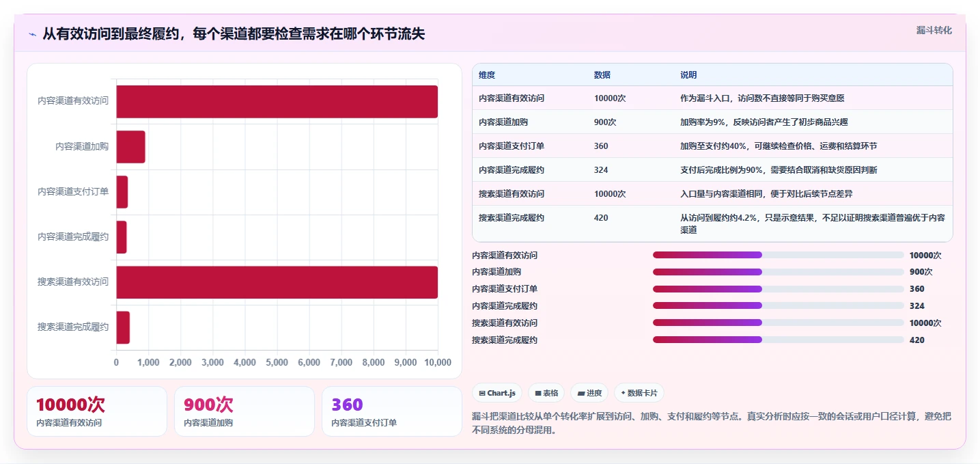Click the 324 value in the table
Viewport: 980px width, 464px height.
tap(601, 169)
